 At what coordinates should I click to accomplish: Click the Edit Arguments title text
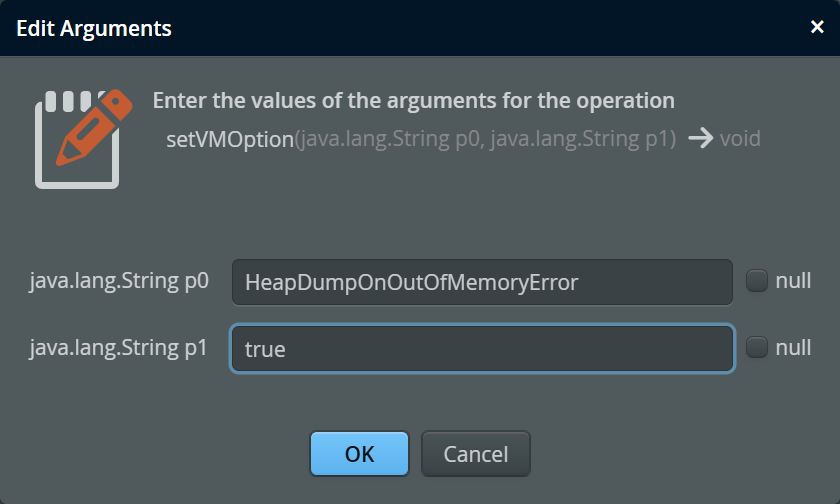(x=94, y=28)
